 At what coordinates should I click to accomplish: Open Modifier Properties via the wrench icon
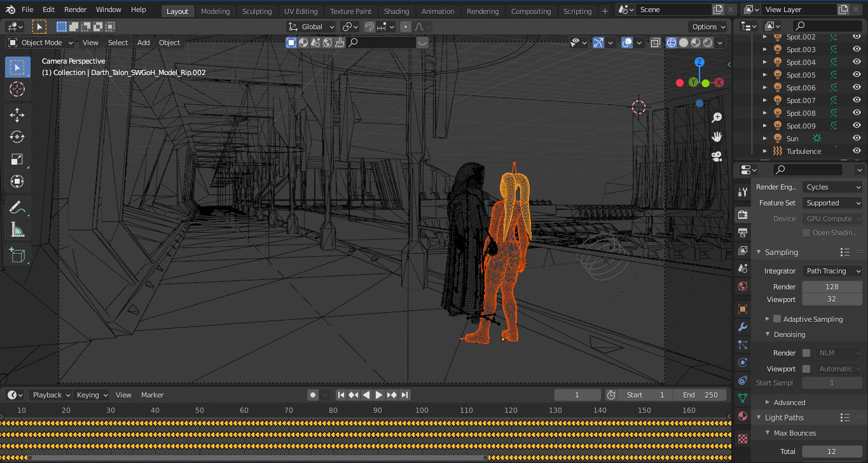742,326
